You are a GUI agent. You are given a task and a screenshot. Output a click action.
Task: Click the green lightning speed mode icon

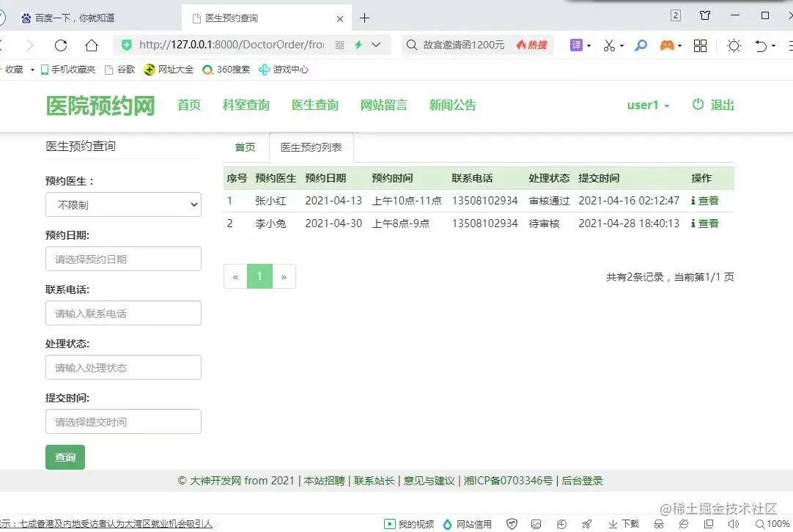click(358, 45)
